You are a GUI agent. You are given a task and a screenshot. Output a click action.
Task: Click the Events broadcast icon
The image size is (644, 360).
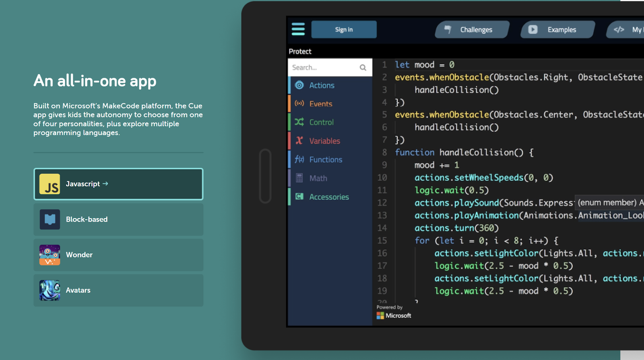299,103
